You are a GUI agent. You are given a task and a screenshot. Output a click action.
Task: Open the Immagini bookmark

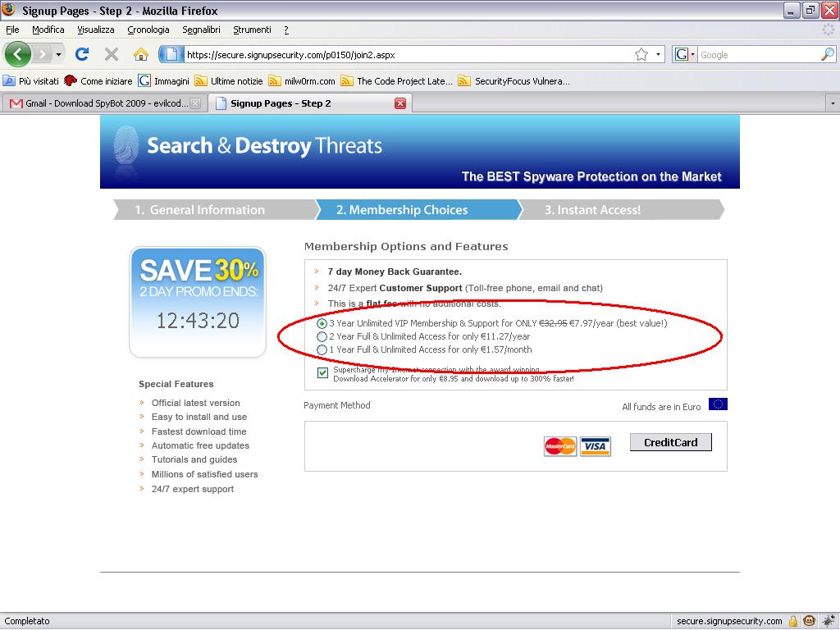pos(164,81)
